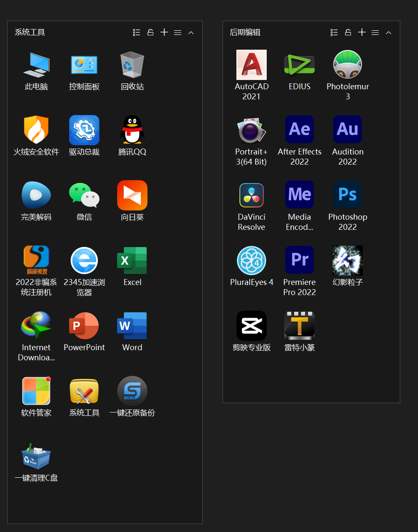Open the 此电脑 desktop icon
The image size is (418, 532).
(x=36, y=65)
